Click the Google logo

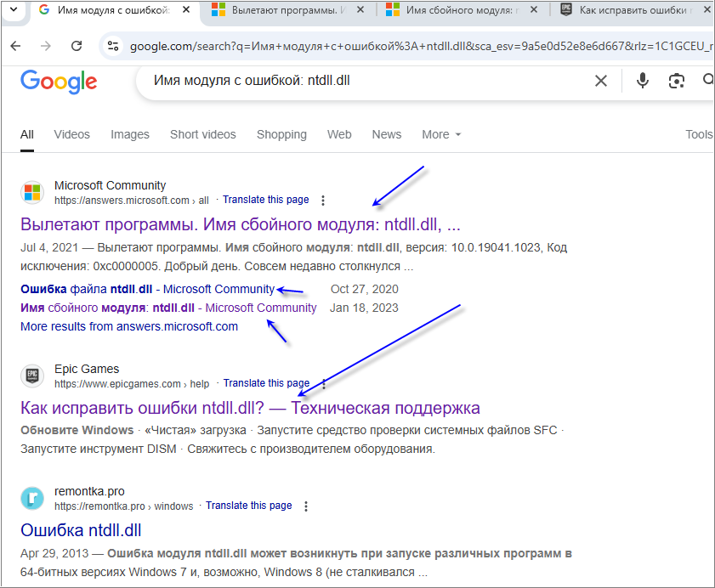(x=59, y=82)
